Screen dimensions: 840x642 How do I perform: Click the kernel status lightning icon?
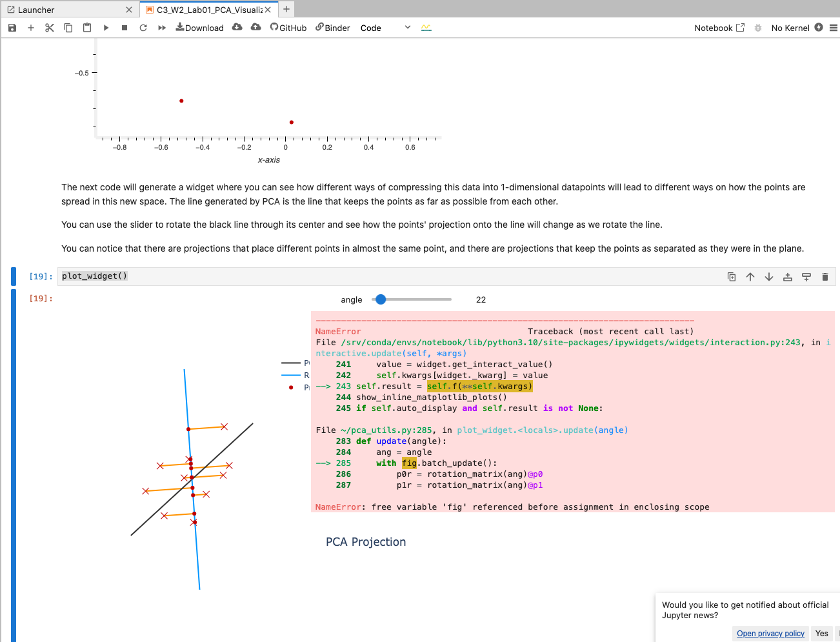(x=819, y=27)
